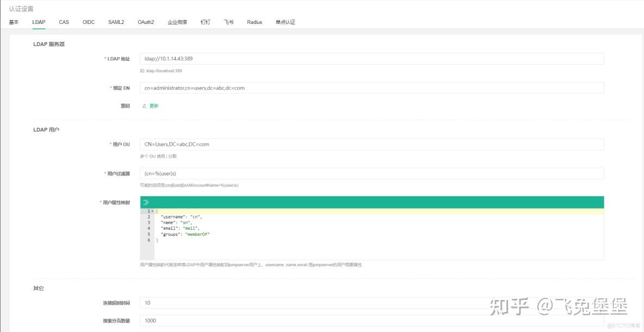Open the 钉钉 tab
Screen dimensions: 644x332
coord(206,22)
